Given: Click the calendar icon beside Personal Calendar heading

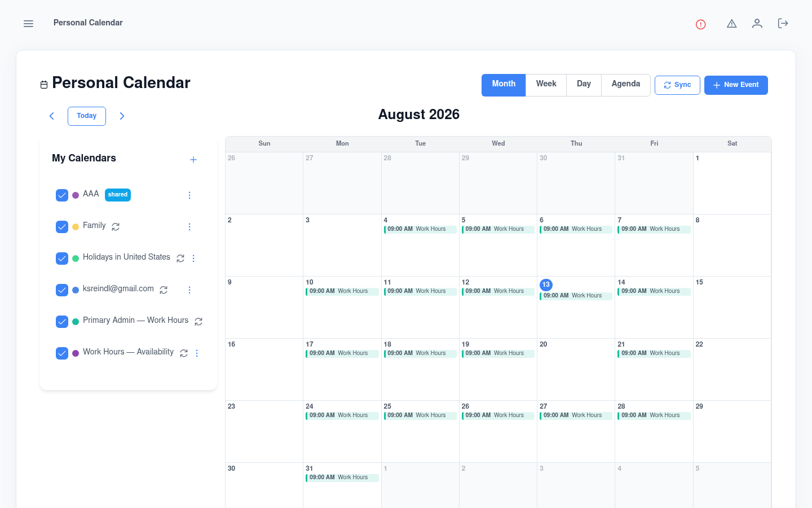Looking at the screenshot, I should [x=44, y=85].
